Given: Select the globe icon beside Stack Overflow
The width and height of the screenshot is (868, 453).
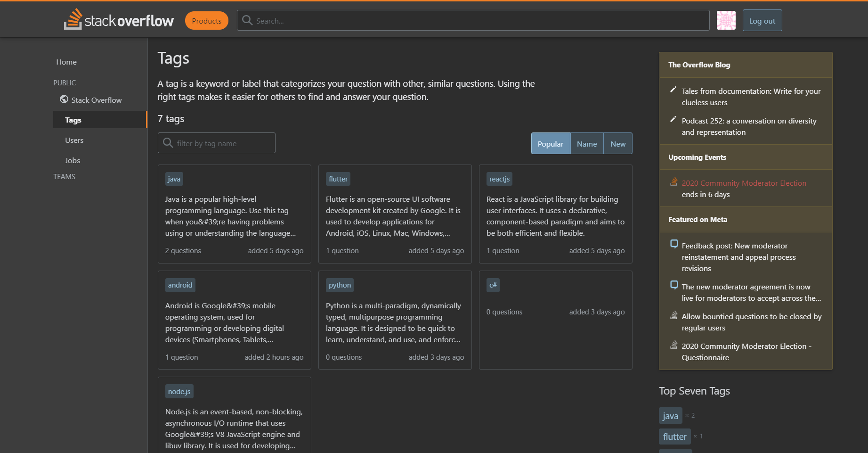Looking at the screenshot, I should pos(64,99).
